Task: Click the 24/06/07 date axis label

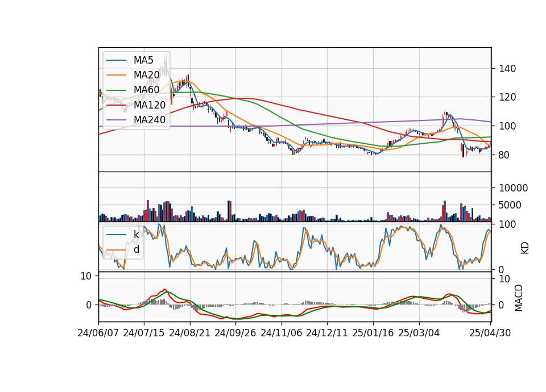Action: click(98, 333)
